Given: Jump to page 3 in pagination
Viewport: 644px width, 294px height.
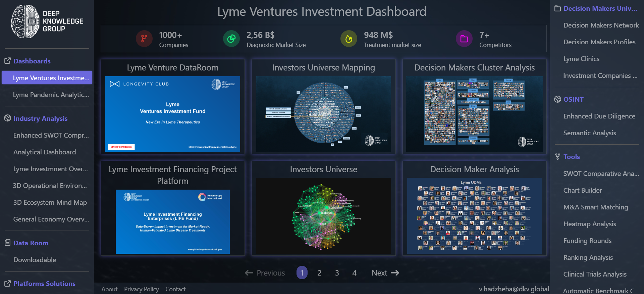Looking at the screenshot, I should [x=337, y=273].
